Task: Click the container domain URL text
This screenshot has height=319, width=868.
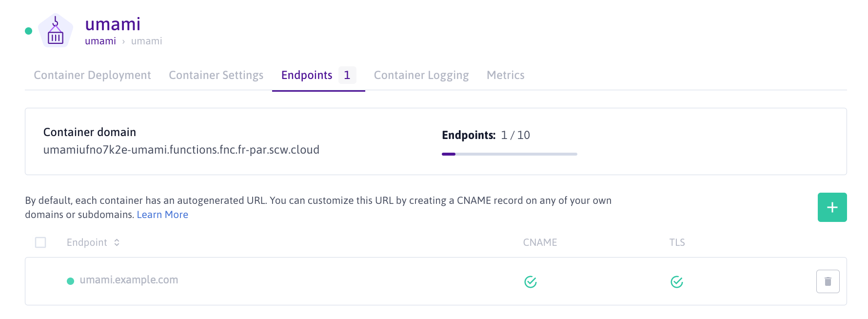Action: pos(181,150)
